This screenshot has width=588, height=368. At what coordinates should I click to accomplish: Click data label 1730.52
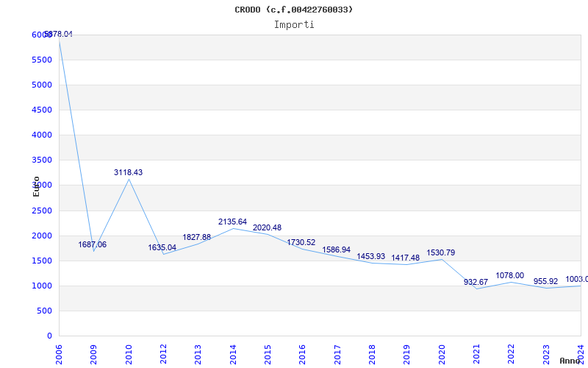301,243
